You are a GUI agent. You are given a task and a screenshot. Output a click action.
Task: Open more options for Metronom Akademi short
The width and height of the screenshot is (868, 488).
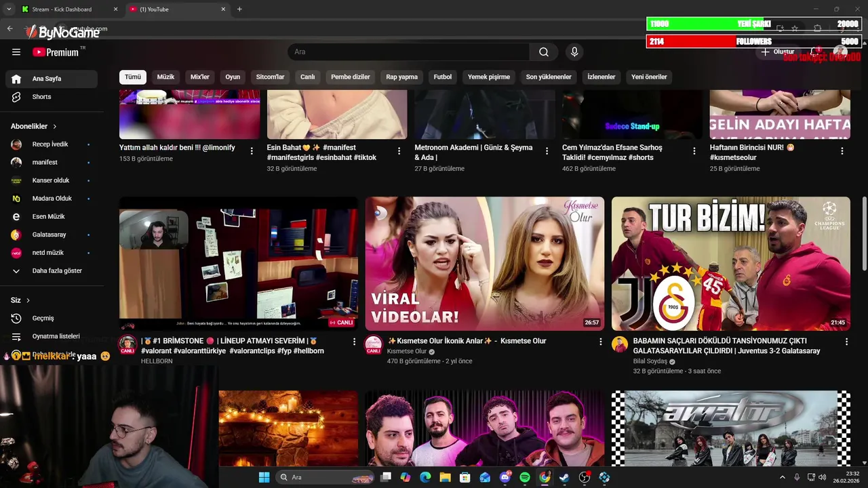coord(547,151)
